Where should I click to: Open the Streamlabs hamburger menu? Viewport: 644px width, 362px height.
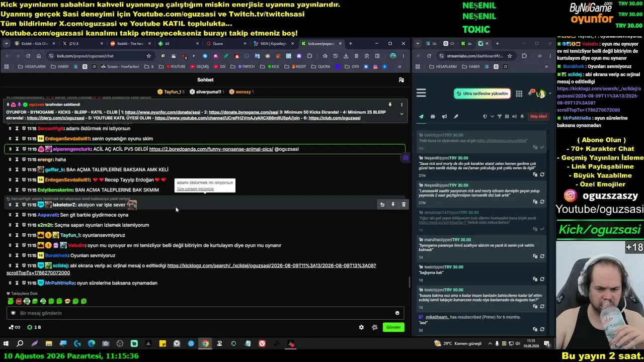click(x=421, y=93)
